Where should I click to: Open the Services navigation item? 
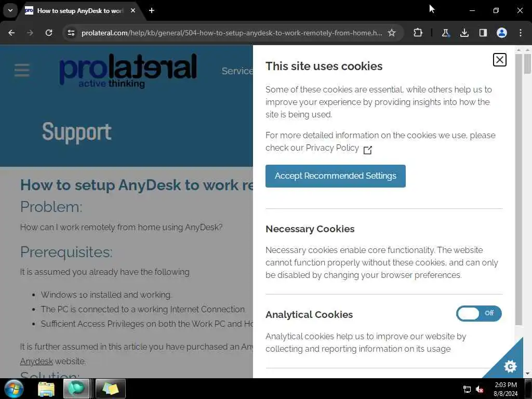(x=237, y=71)
